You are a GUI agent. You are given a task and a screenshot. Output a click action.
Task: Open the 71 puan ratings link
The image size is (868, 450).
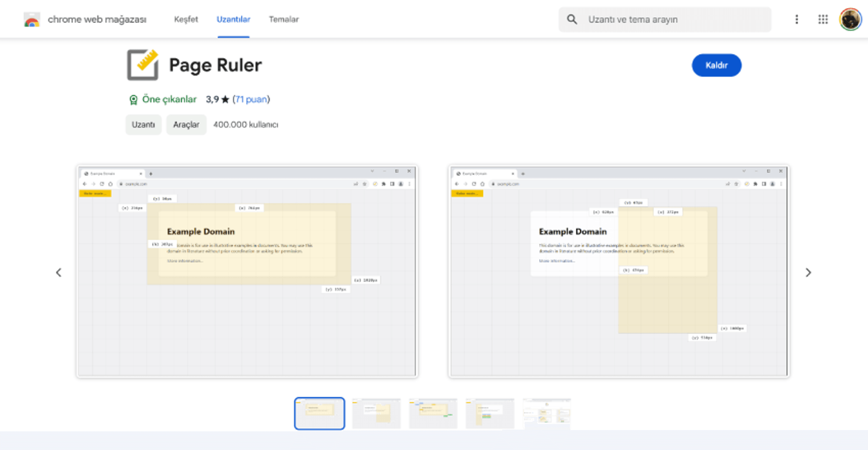coord(251,99)
